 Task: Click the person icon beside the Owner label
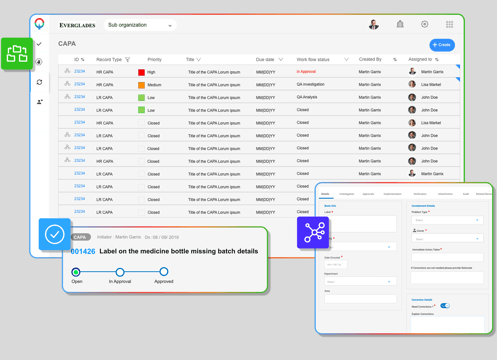click(414, 230)
